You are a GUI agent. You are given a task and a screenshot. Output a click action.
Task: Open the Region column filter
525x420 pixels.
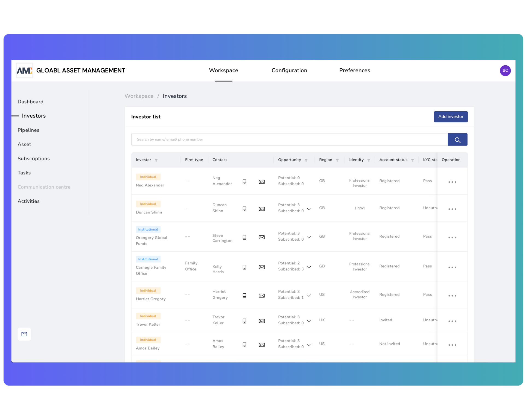click(337, 160)
